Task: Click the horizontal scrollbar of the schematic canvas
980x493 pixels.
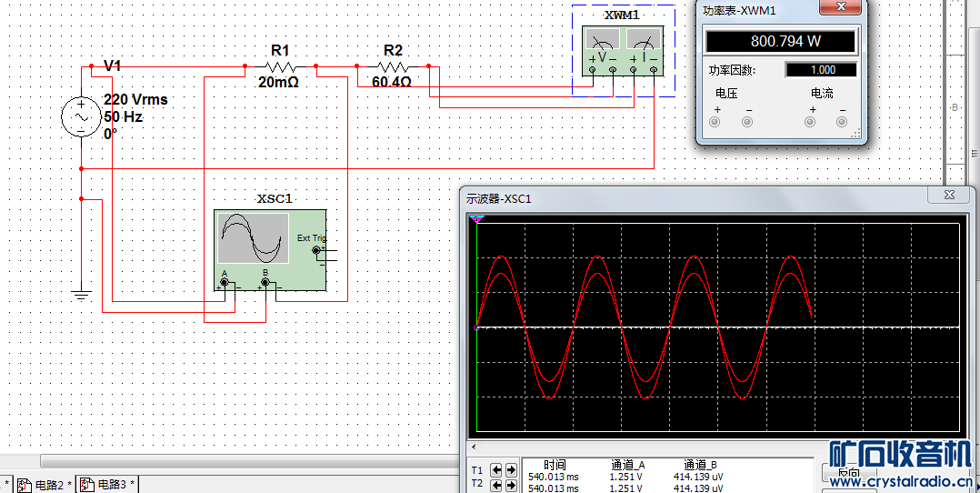Action: (245, 461)
